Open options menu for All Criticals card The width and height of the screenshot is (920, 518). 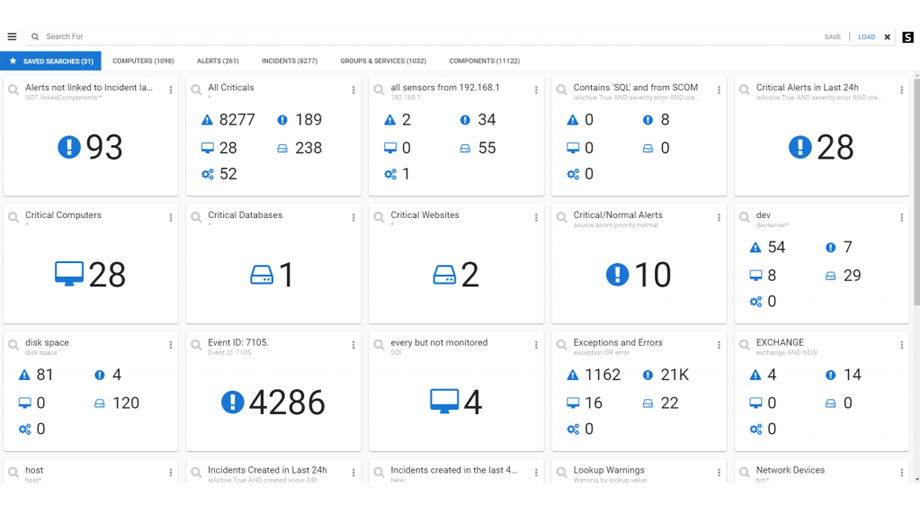pos(353,90)
